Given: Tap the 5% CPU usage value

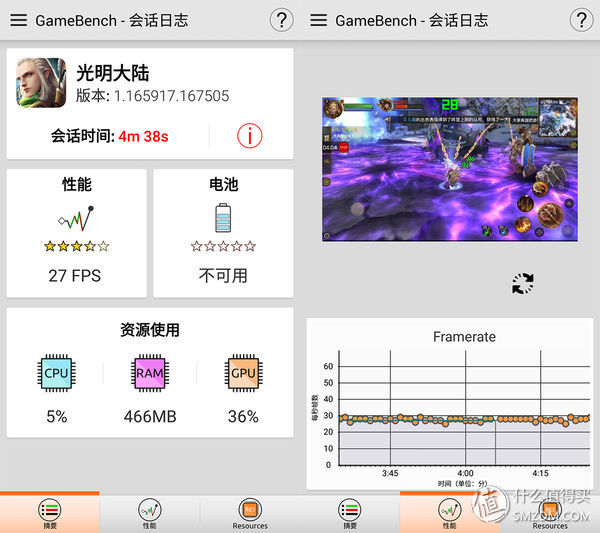Looking at the screenshot, I should [57, 416].
